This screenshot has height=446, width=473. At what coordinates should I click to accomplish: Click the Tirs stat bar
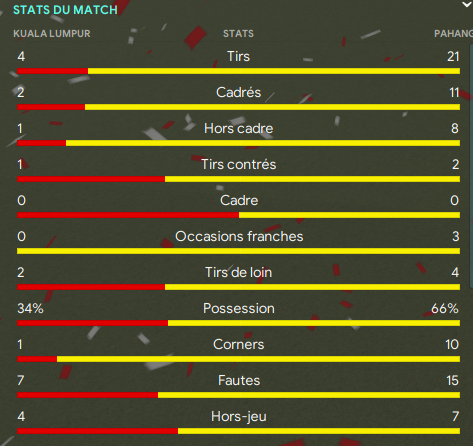coord(239,71)
